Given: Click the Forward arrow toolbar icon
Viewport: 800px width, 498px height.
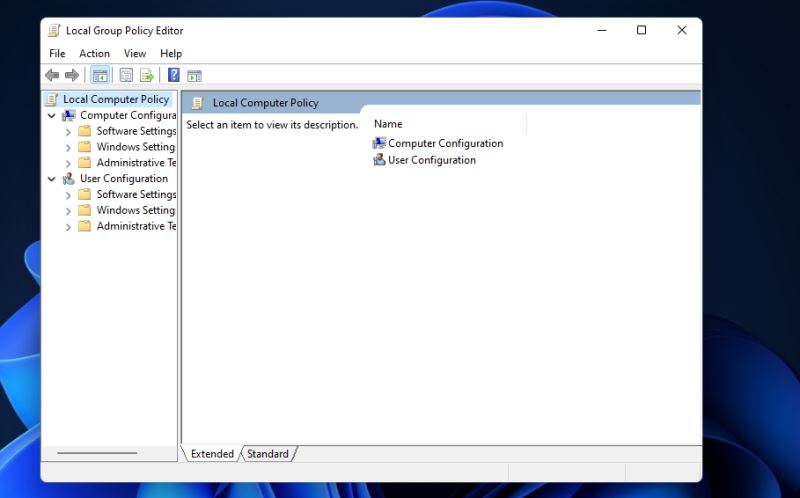Looking at the screenshot, I should 72,75.
